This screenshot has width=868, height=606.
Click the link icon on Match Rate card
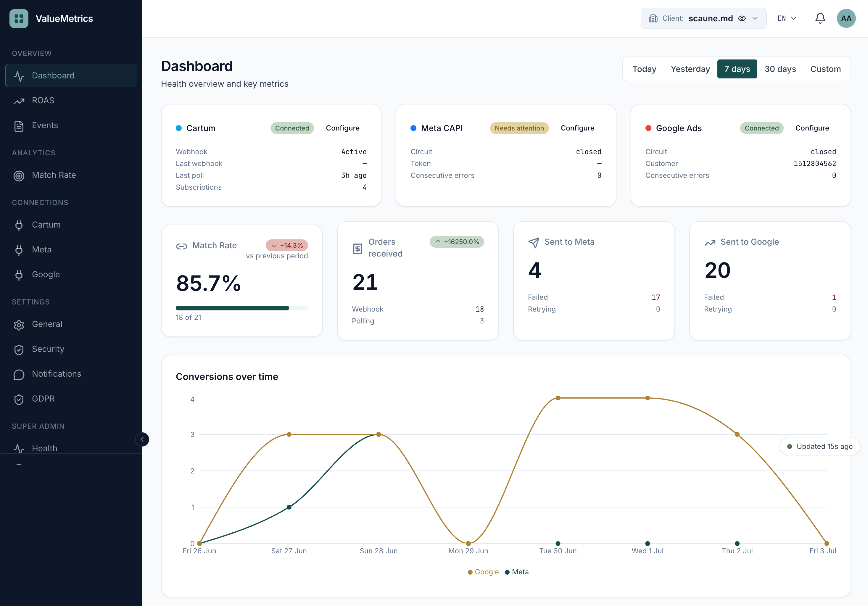(181, 246)
